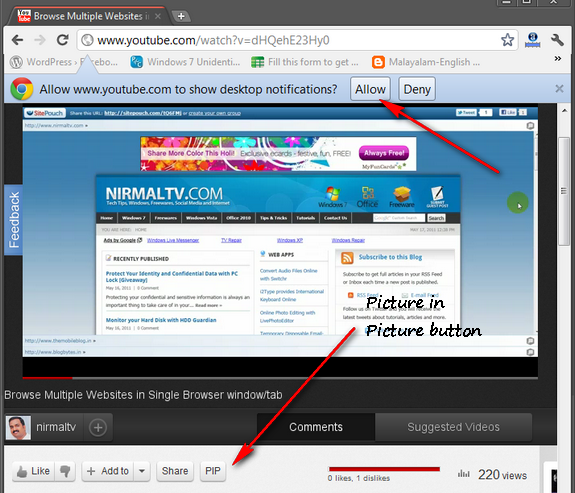Viewport: 575px width, 493px height.
Task: Click the PIP picture-in-picture button
Action: point(213,471)
